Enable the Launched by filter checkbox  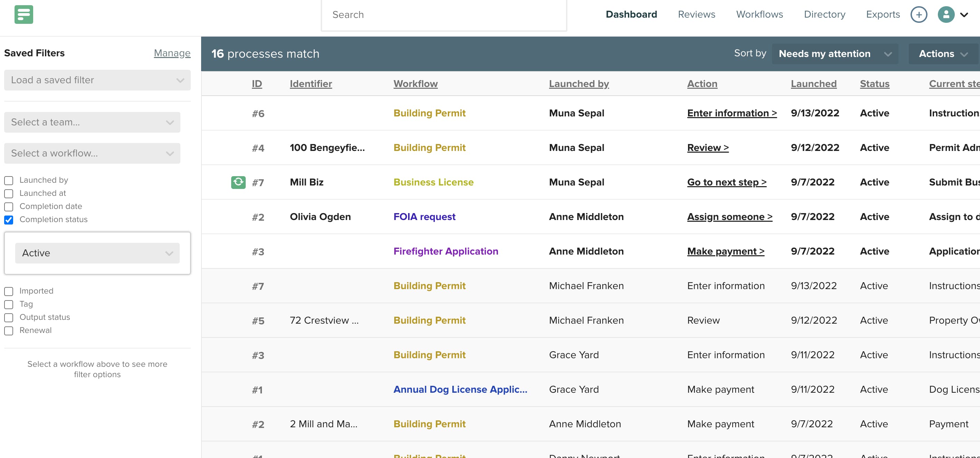point(9,180)
